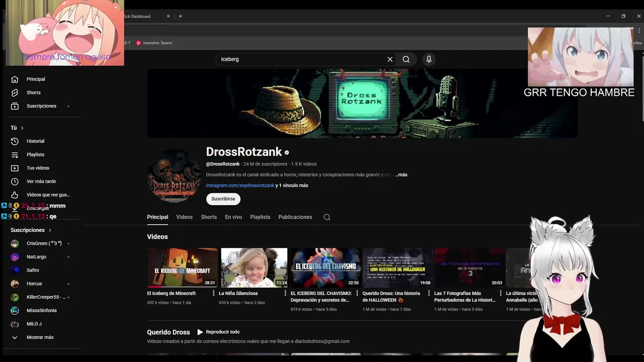Start voice search with microphone
The width and height of the screenshot is (644, 362).
click(429, 59)
